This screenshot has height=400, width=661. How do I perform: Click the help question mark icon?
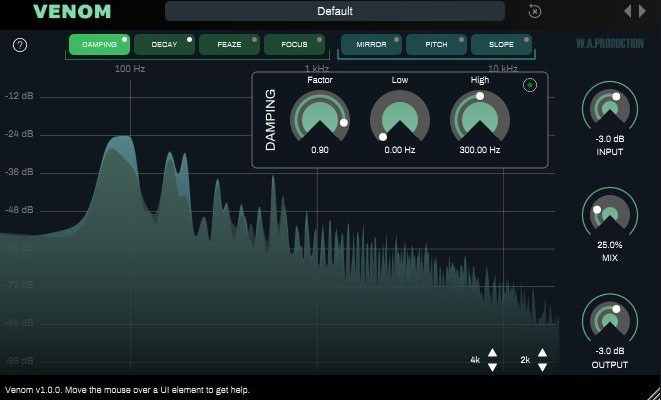[20, 45]
